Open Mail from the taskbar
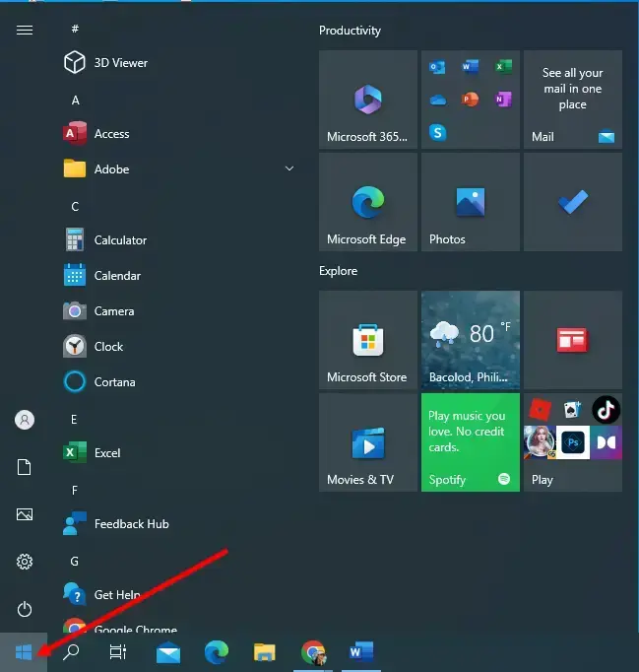 click(168, 652)
